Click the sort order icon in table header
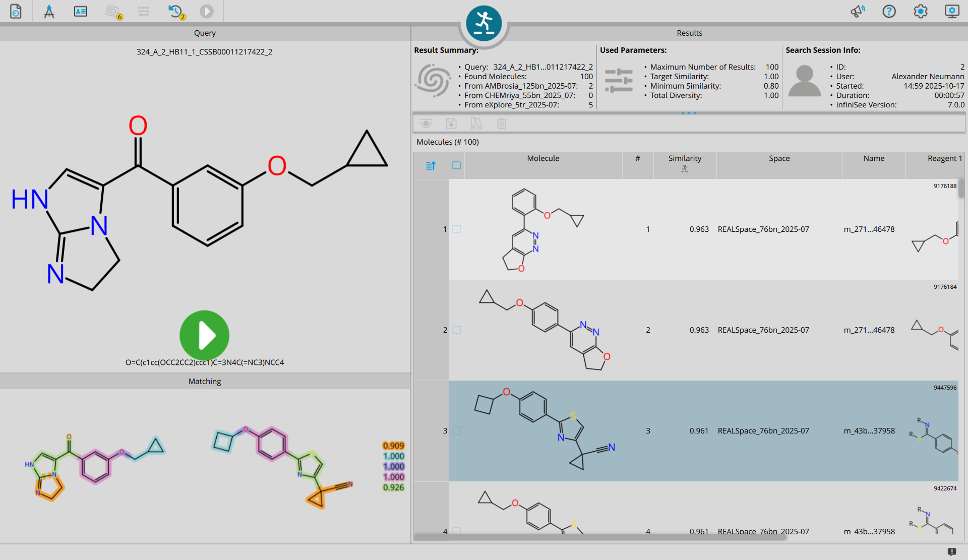Viewport: 968px width, 560px height. [431, 165]
